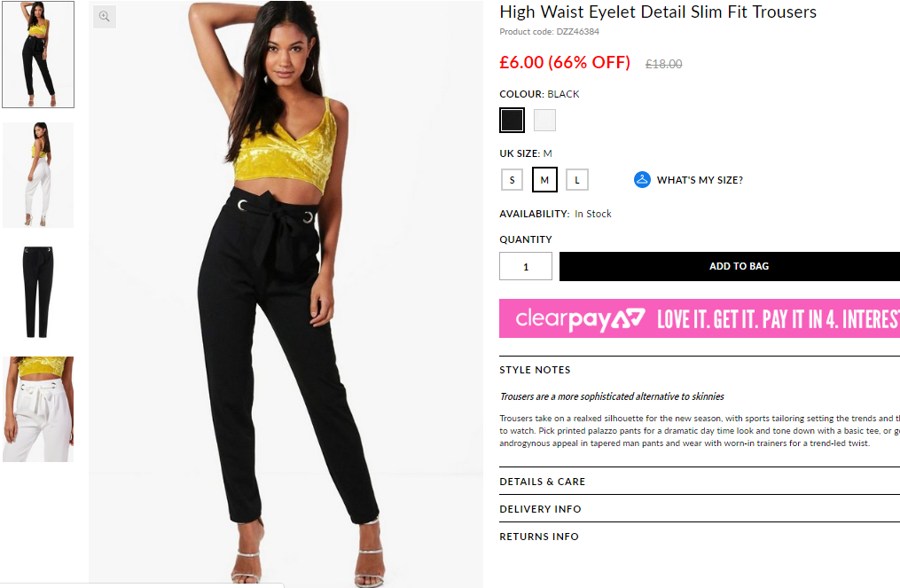Choose the black colour swatch

[x=512, y=120]
